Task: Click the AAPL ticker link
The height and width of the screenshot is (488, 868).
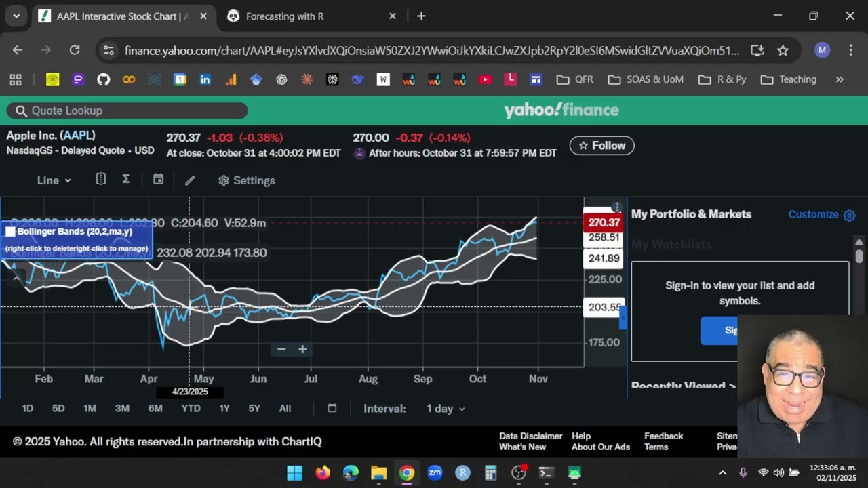Action: click(77, 136)
